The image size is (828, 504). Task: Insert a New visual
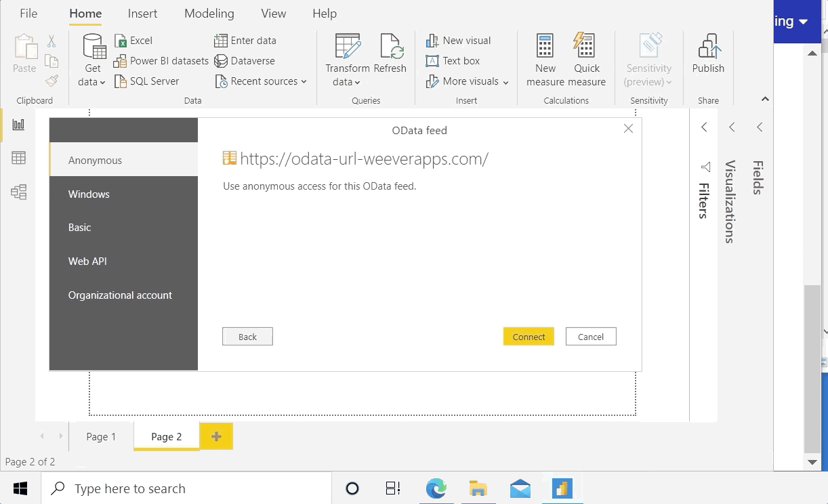(x=459, y=41)
